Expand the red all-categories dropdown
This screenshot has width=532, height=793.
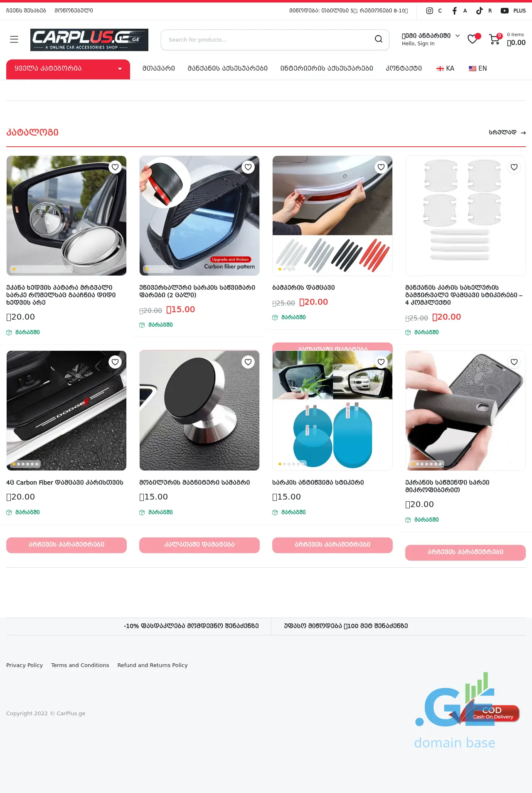point(68,69)
